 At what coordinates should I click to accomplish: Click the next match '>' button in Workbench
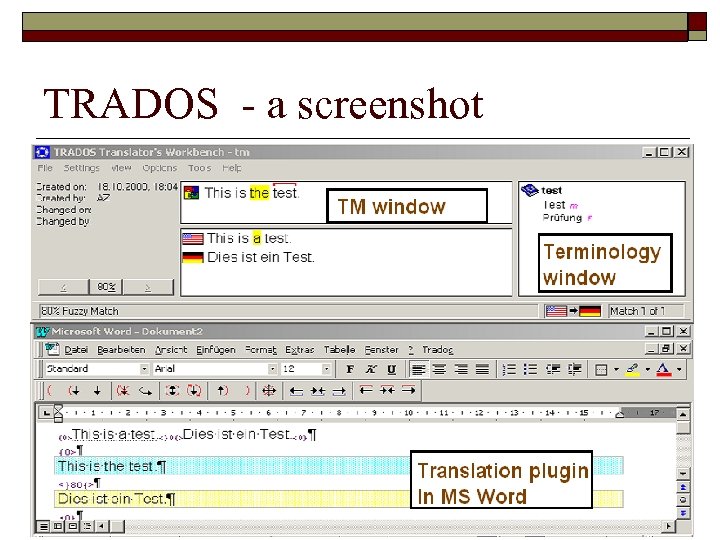click(x=148, y=287)
